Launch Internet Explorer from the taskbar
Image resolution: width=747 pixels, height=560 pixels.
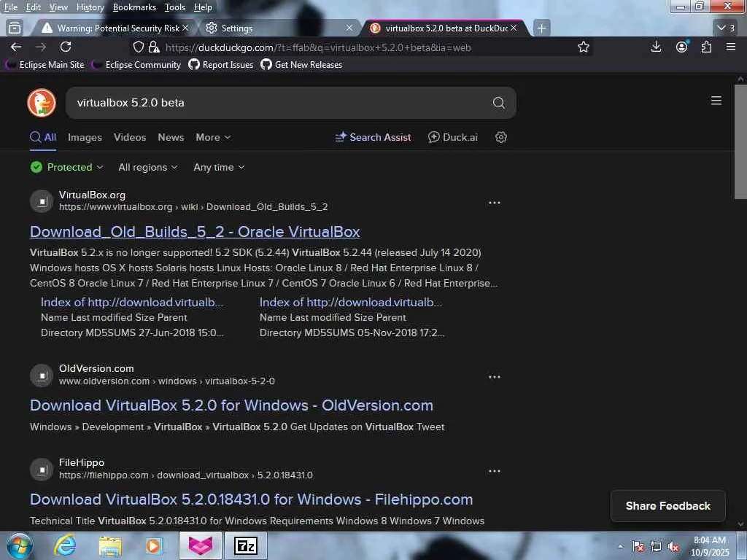click(x=64, y=545)
